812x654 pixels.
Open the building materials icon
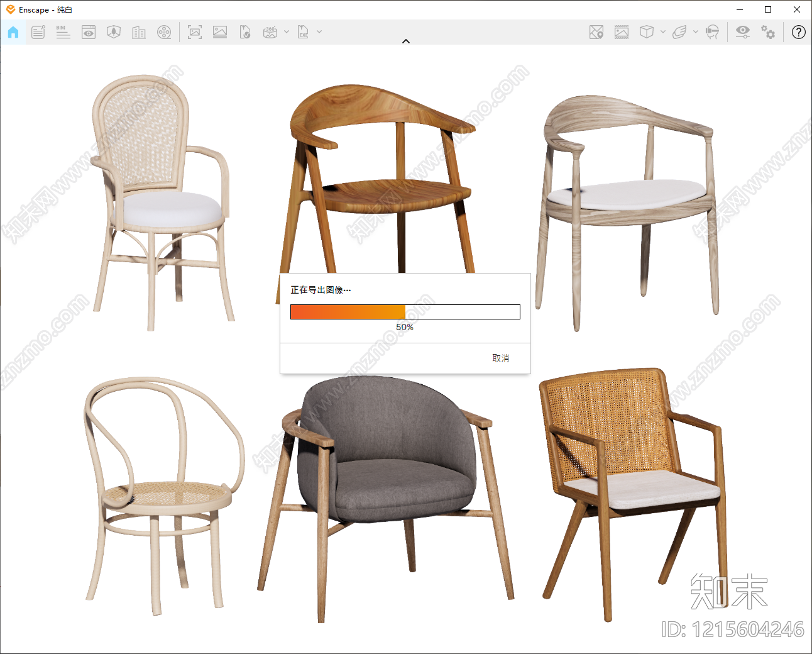pyautogui.click(x=139, y=32)
